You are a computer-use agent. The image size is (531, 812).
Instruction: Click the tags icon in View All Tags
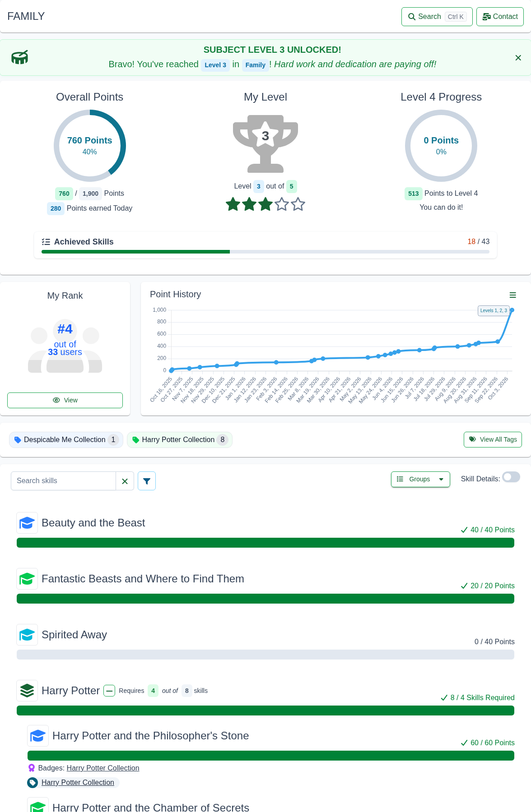click(x=472, y=439)
